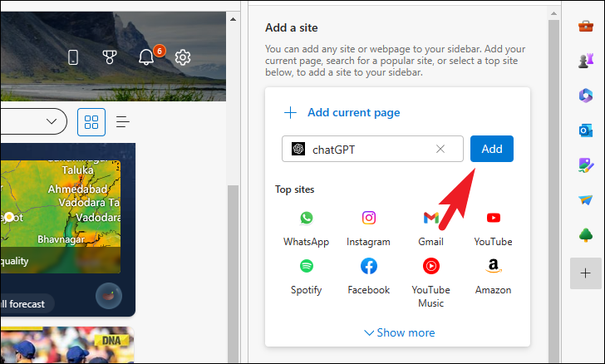Click Add current page link
Image resolution: width=605 pixels, height=364 pixels.
point(342,112)
